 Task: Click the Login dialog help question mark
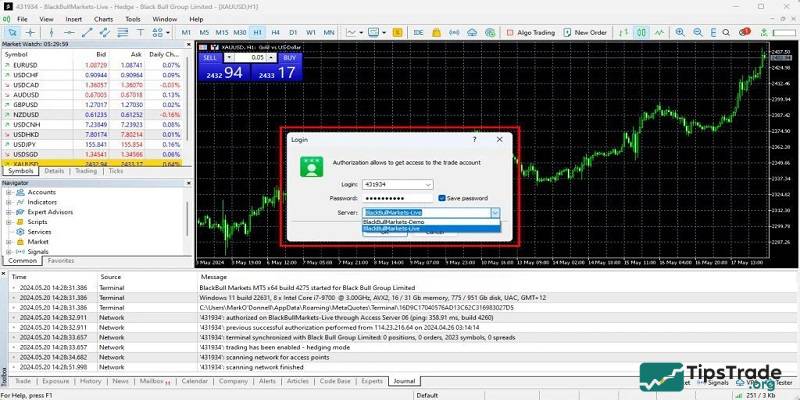point(474,140)
